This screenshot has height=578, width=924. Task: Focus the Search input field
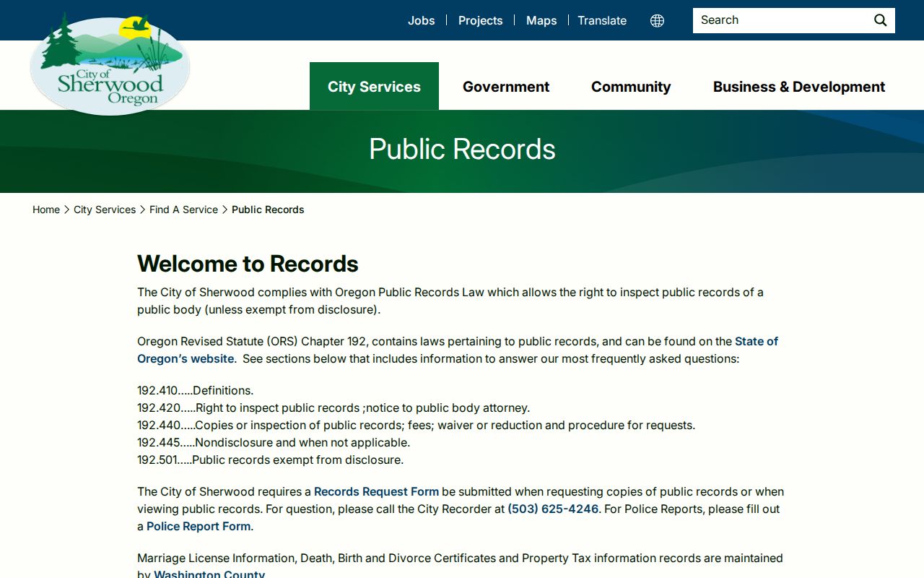point(782,20)
